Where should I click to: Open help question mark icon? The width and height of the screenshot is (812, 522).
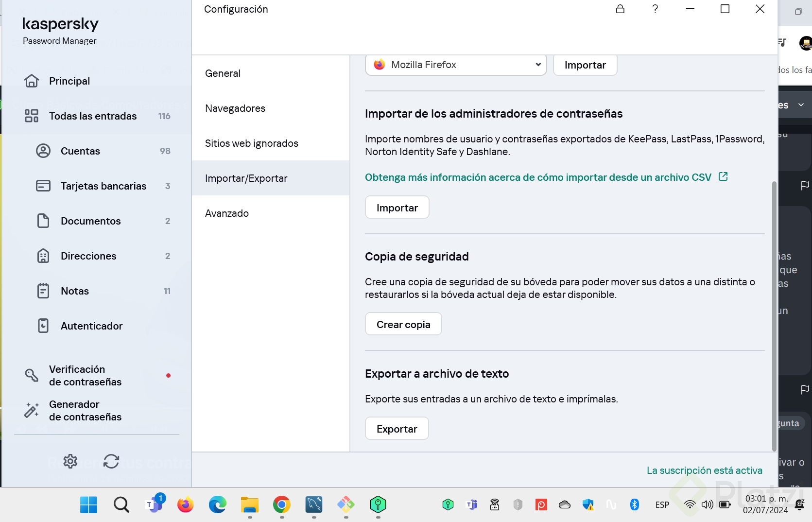click(x=655, y=9)
